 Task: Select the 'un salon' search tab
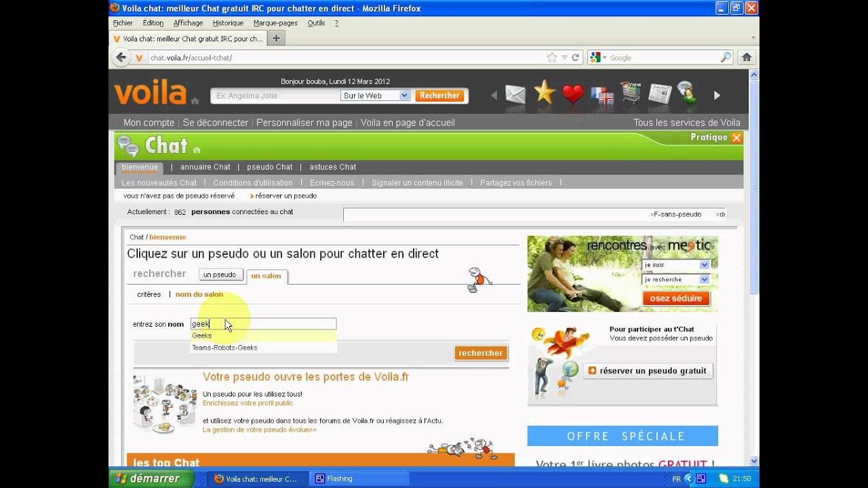click(266, 276)
